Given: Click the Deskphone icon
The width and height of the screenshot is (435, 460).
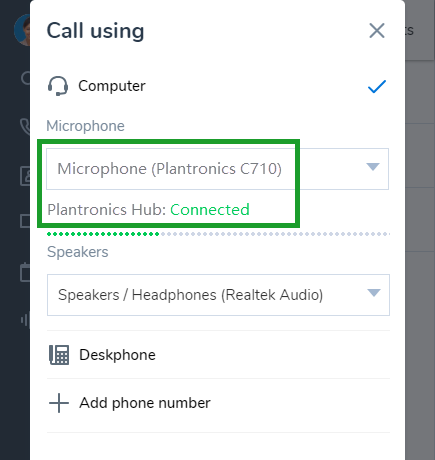Looking at the screenshot, I should (59, 355).
